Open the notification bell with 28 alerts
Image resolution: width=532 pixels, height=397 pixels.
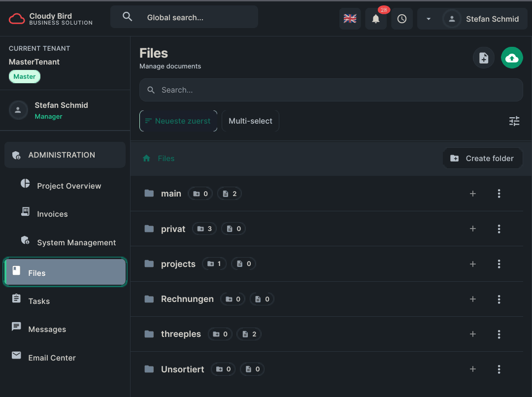pyautogui.click(x=376, y=19)
